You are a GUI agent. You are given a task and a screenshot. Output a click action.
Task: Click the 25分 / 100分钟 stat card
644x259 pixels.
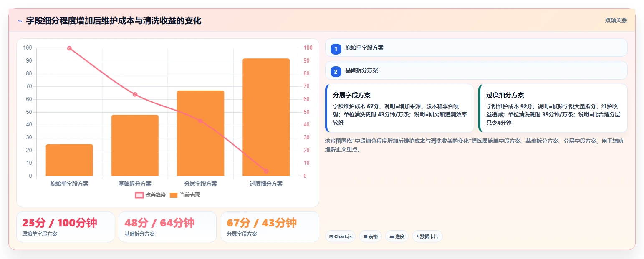(x=65, y=227)
